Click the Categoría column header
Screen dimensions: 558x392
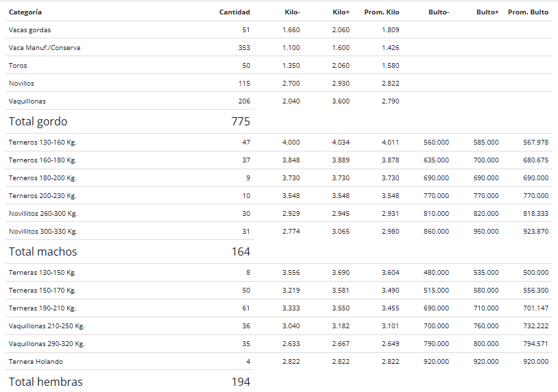click(25, 12)
